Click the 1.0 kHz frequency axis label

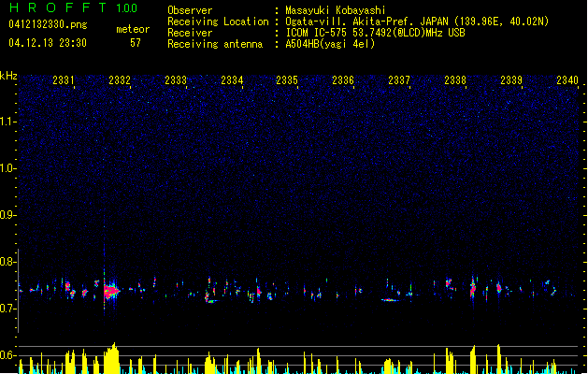coord(7,168)
